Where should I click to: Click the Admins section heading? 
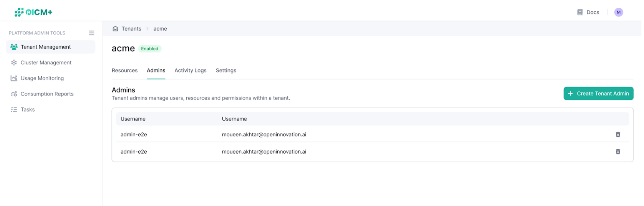click(123, 90)
